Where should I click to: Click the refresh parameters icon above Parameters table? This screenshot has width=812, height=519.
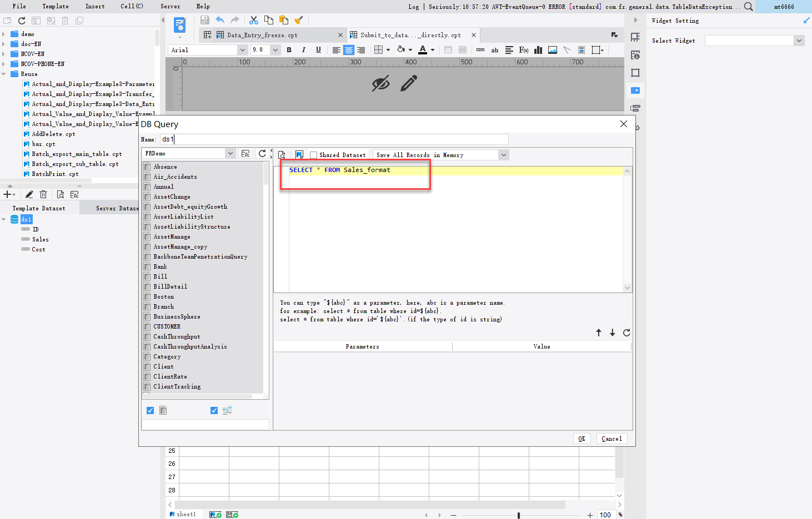(x=626, y=332)
